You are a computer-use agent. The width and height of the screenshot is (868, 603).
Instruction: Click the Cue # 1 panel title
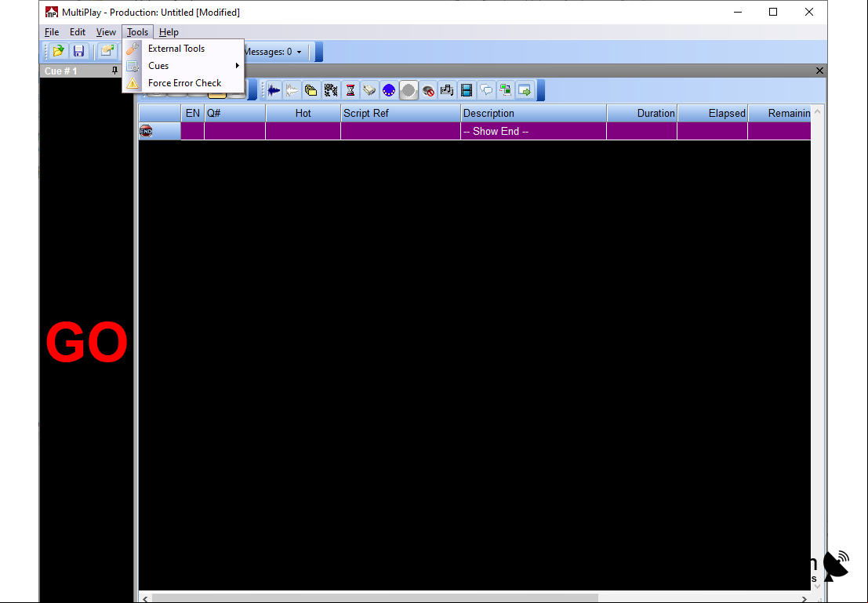pos(61,71)
